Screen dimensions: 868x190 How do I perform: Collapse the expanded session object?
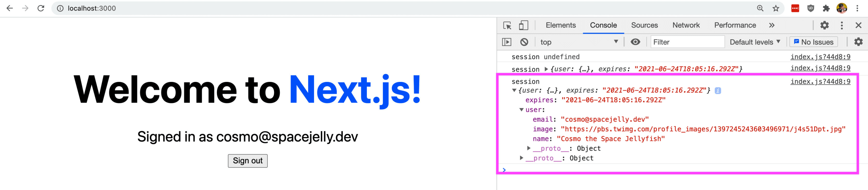coord(514,90)
